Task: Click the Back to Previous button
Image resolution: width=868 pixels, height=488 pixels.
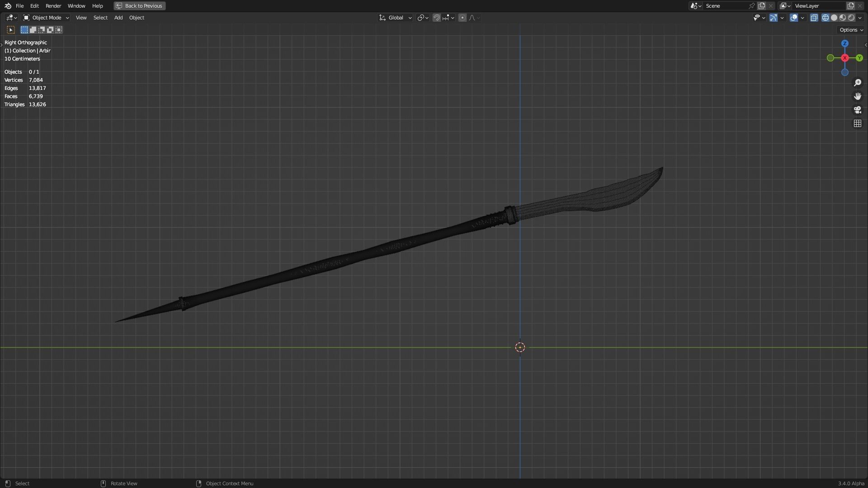Action: (139, 6)
